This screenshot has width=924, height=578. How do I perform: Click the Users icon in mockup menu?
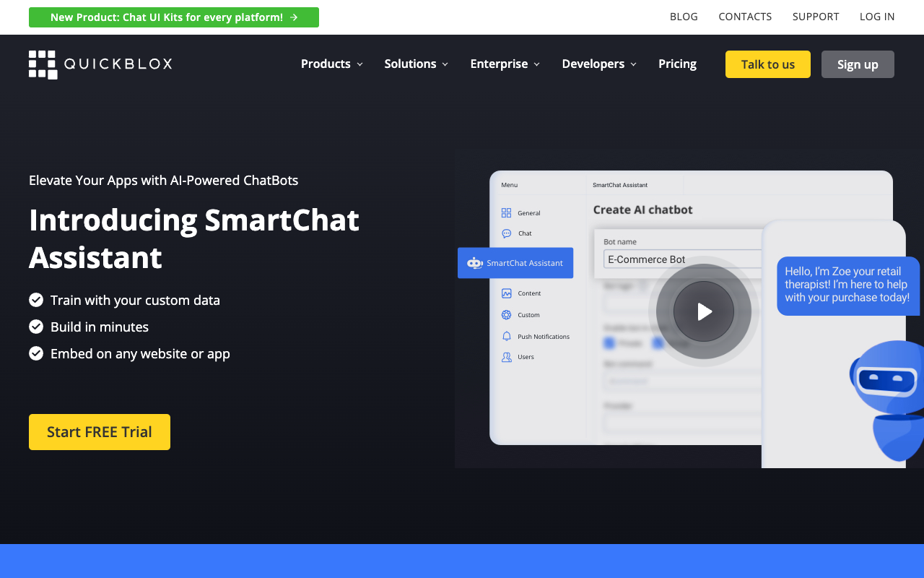506,357
